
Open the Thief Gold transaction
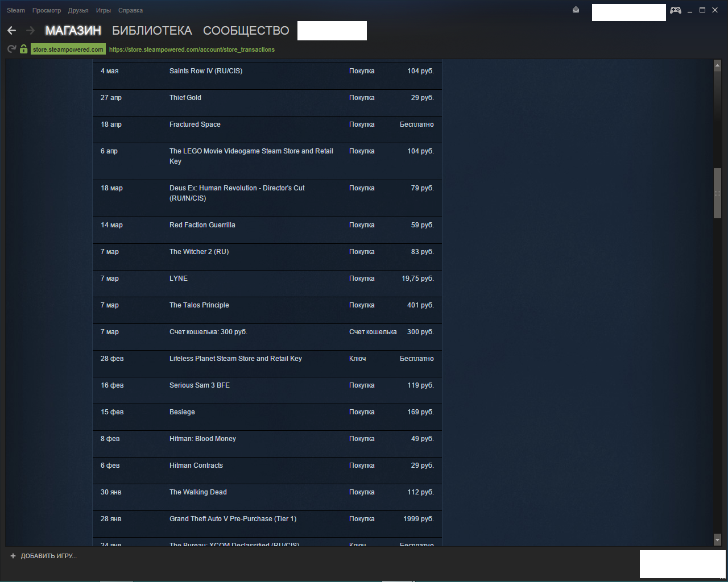tap(267, 103)
